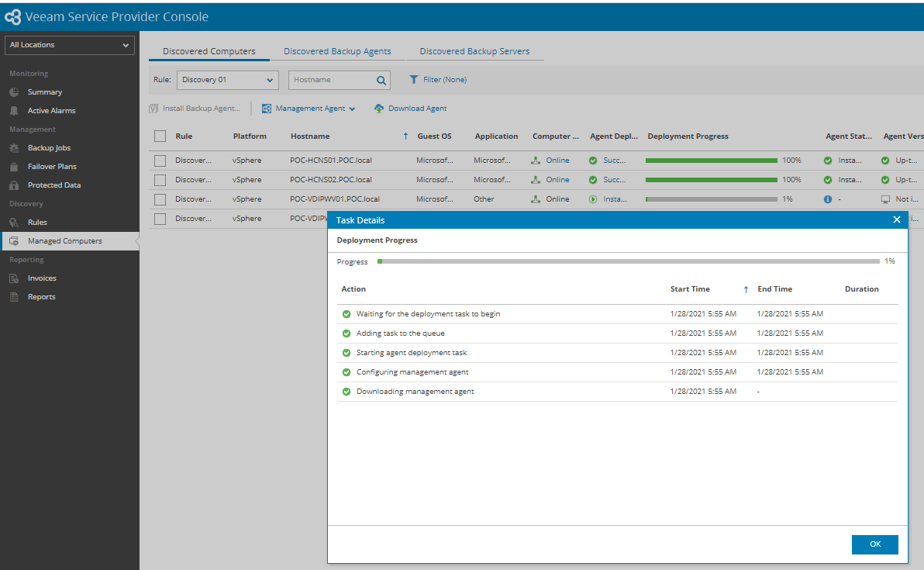Click POC-VDIPWV01 1% deployment progress bar
This screenshot has height=570, width=924.
click(712, 199)
